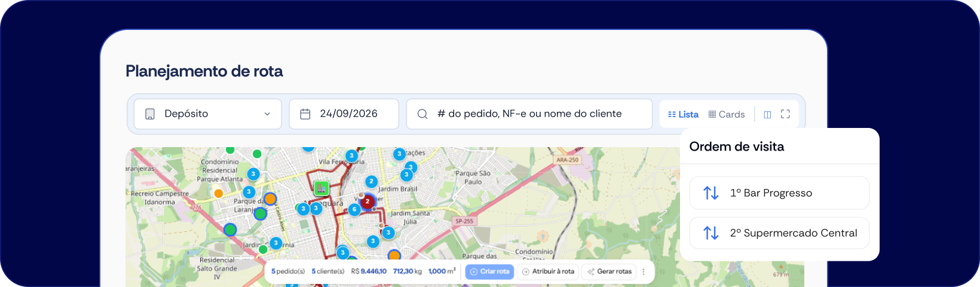The image size is (980, 287).
Task: Click the SP-255 road label on map
Action: point(464,221)
